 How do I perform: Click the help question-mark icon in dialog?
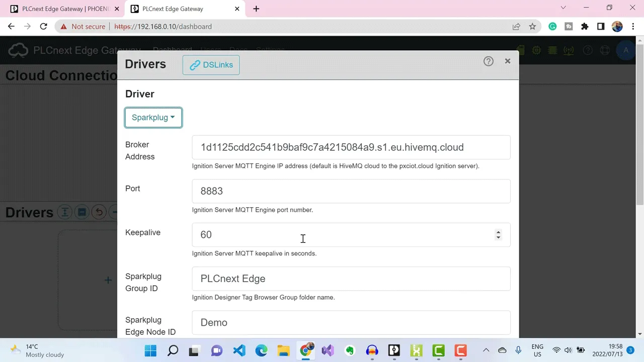[x=489, y=61]
